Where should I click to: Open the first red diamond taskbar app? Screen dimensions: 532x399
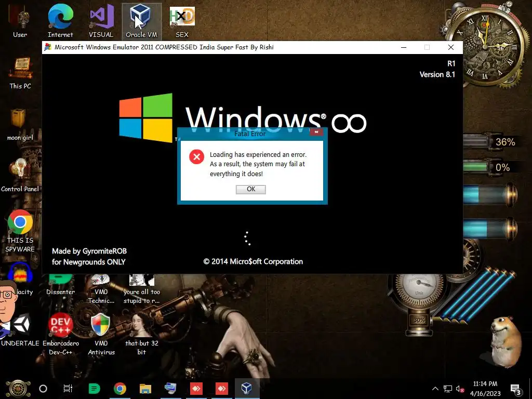pos(196,389)
